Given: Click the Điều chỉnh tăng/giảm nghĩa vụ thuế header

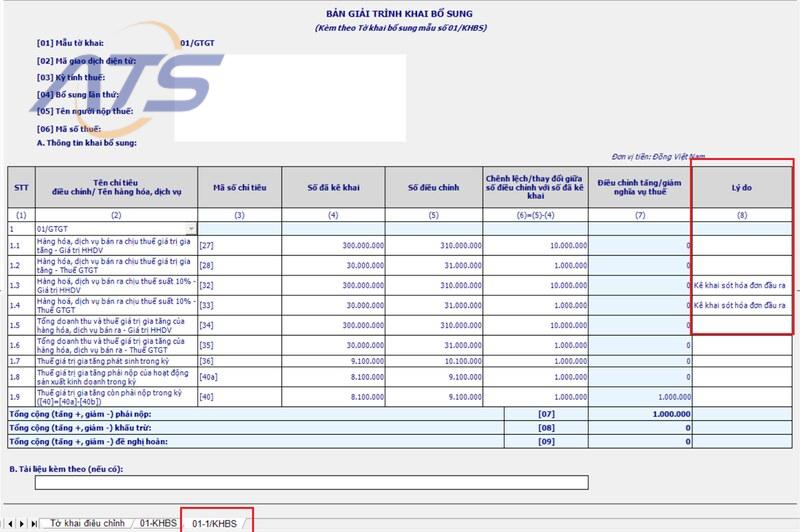Looking at the screenshot, I should (640, 187).
